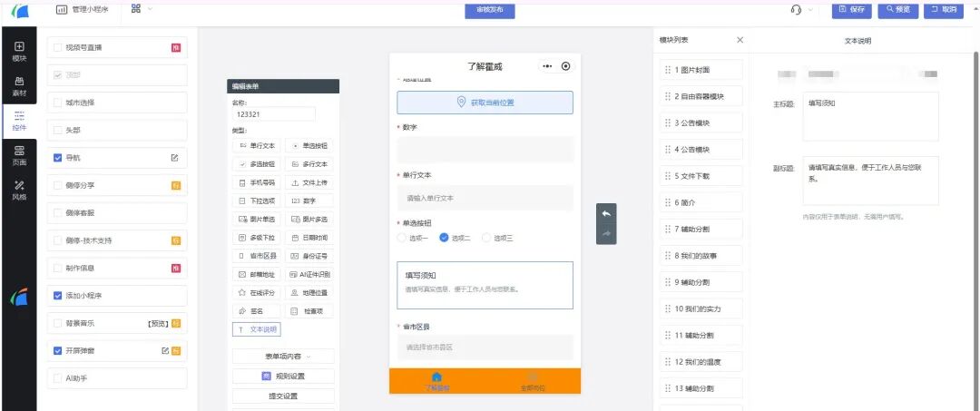This screenshot has width=980, height=411.
Task: Add a 签名 field type
Action: pyautogui.click(x=257, y=310)
